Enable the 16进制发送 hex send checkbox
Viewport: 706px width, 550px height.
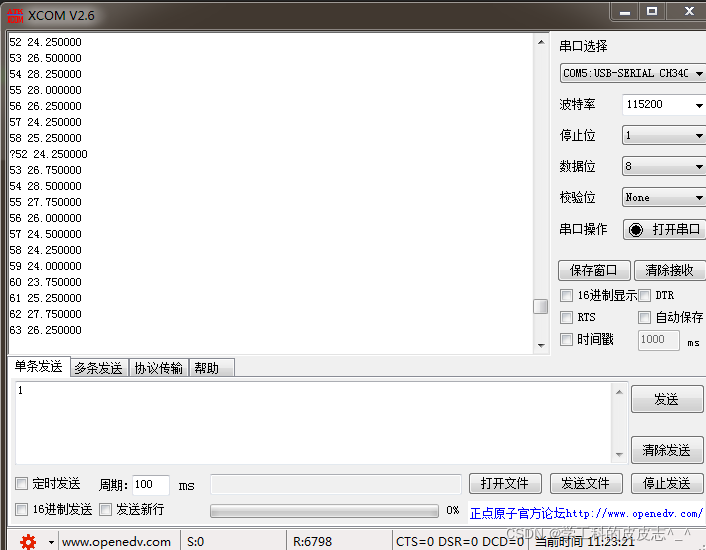[21, 509]
